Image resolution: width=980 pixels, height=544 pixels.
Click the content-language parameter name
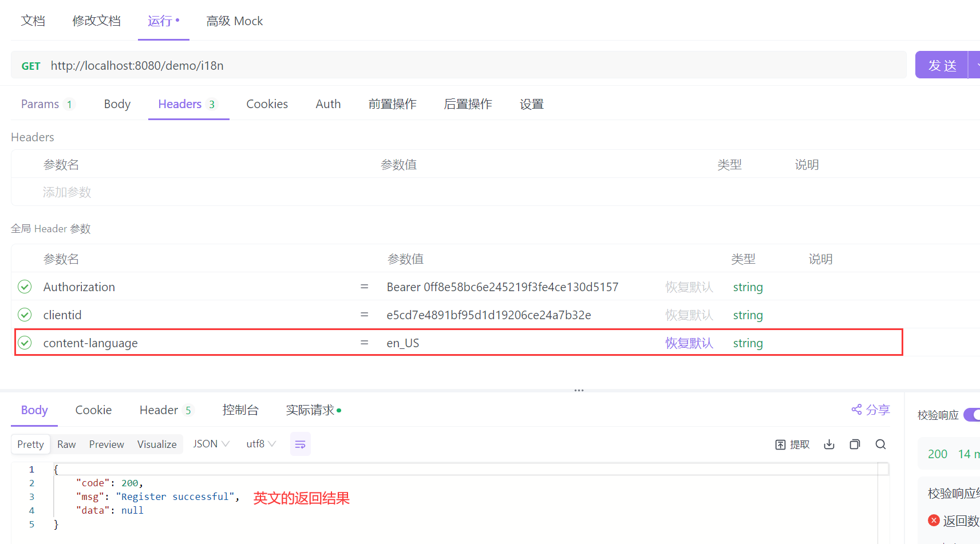pos(90,343)
